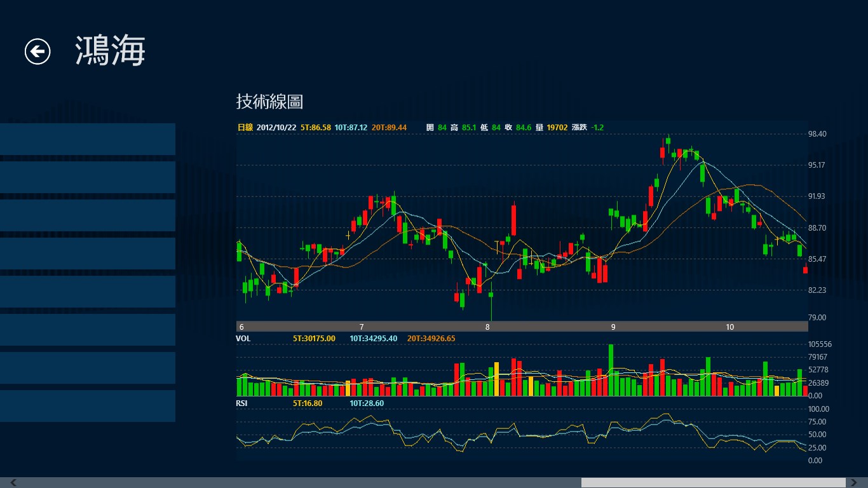Click the VOL panel label
The height and width of the screenshot is (488, 868).
(243, 339)
